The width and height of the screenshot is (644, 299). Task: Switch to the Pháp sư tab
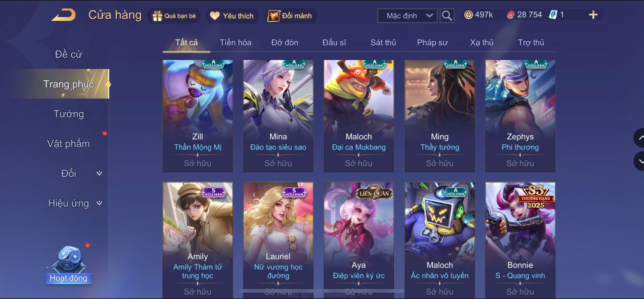[x=432, y=42]
